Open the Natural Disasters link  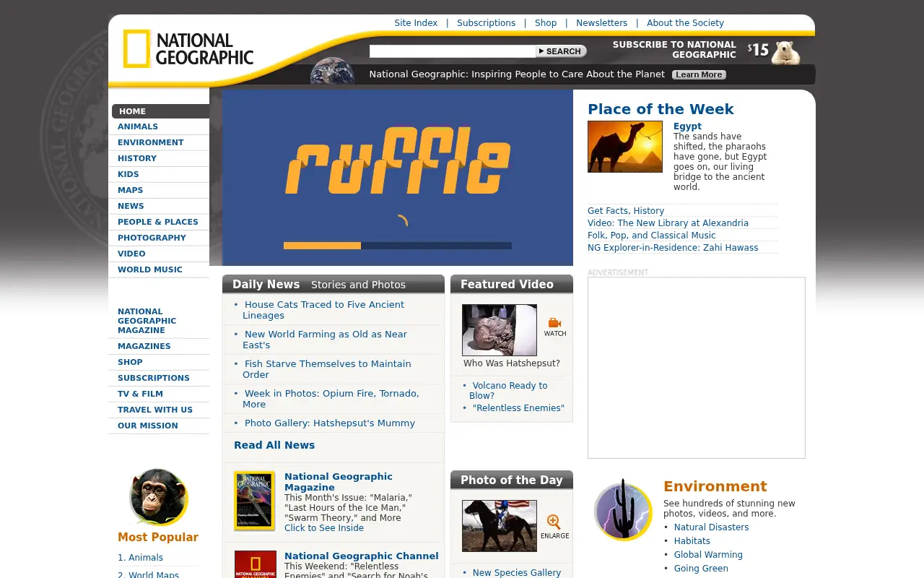(711, 527)
